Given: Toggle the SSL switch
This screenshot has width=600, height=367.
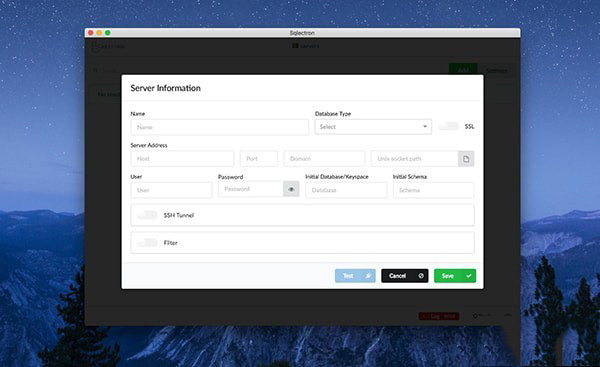Looking at the screenshot, I should (x=448, y=126).
